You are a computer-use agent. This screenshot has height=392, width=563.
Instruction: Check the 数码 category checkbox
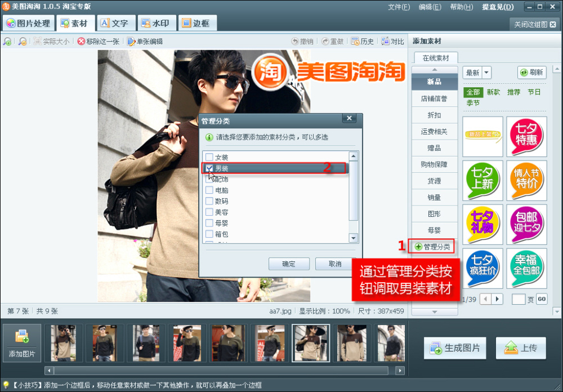tap(209, 201)
